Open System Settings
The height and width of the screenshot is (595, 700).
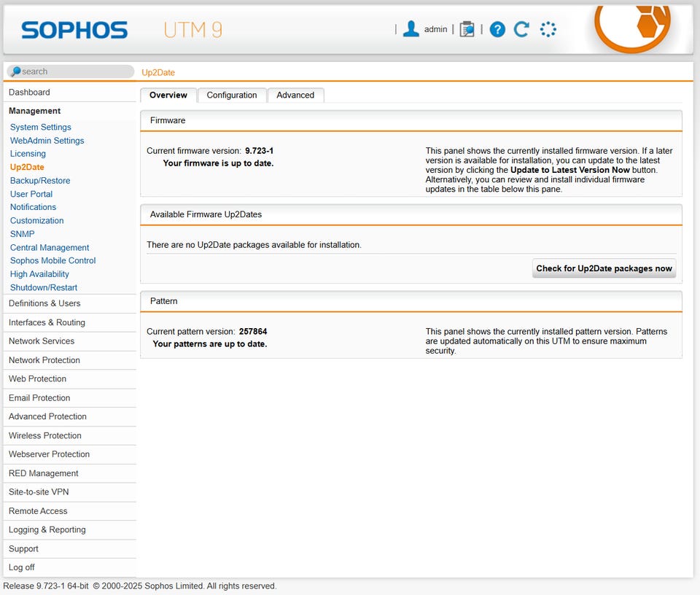click(41, 127)
